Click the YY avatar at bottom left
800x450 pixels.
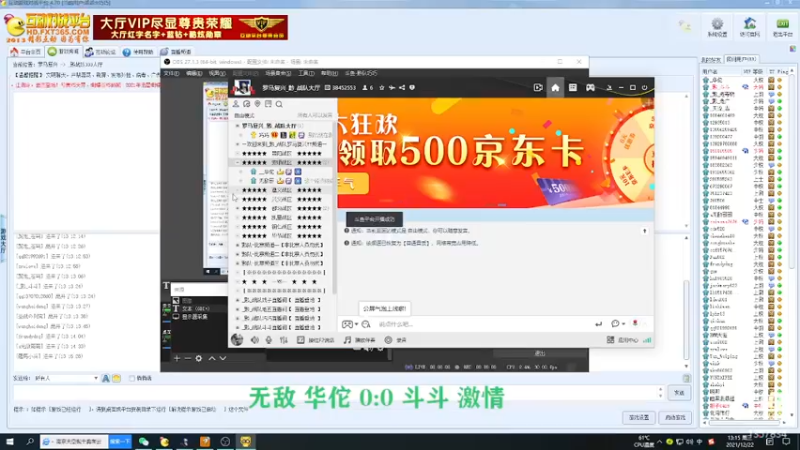click(237, 339)
